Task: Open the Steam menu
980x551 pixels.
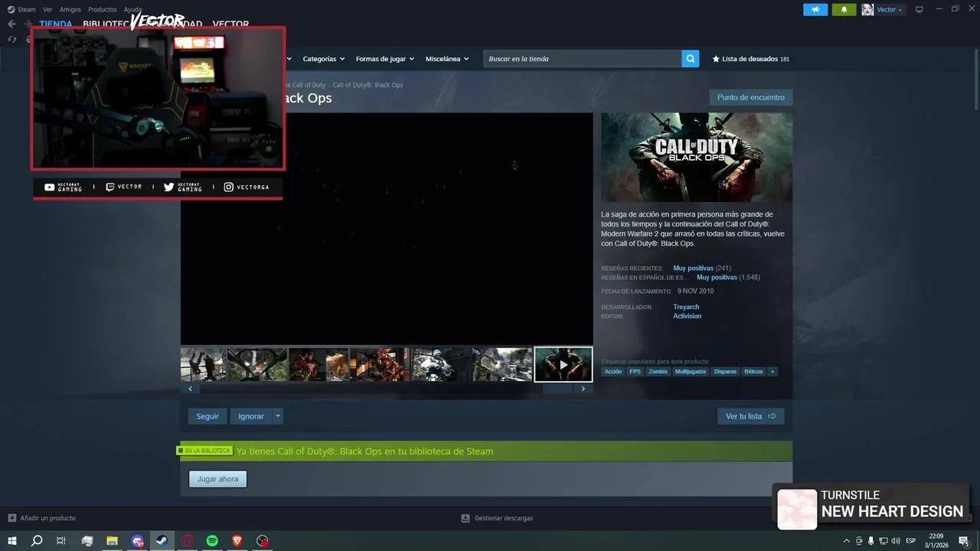Action: point(21,9)
